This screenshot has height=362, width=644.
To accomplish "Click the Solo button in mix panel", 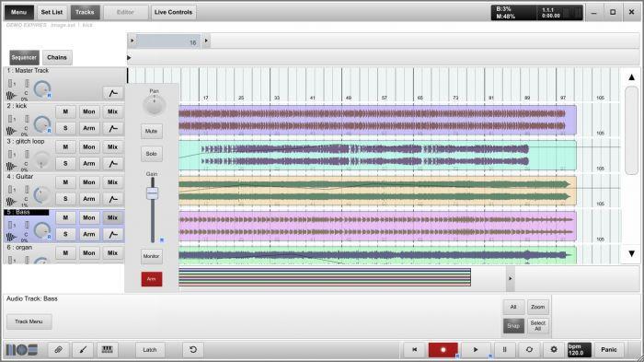I will point(152,154).
